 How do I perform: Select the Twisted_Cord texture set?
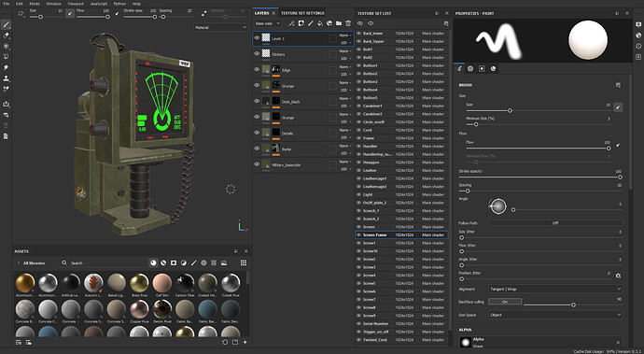(x=401, y=340)
